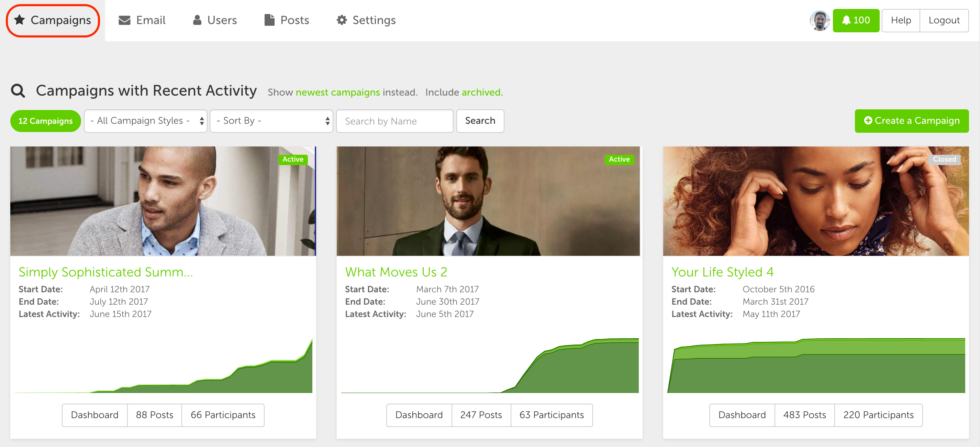Open the 100 notifications bell button

click(856, 21)
